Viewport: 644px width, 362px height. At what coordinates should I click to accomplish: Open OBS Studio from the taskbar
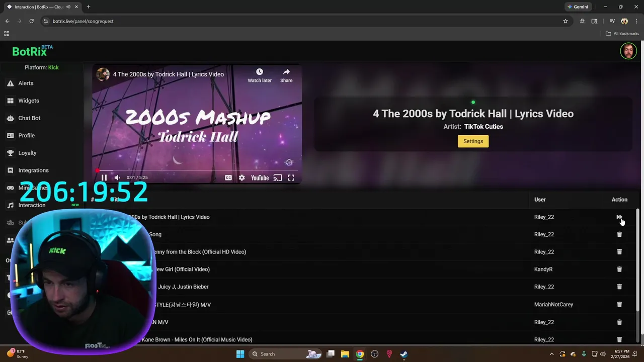click(374, 354)
